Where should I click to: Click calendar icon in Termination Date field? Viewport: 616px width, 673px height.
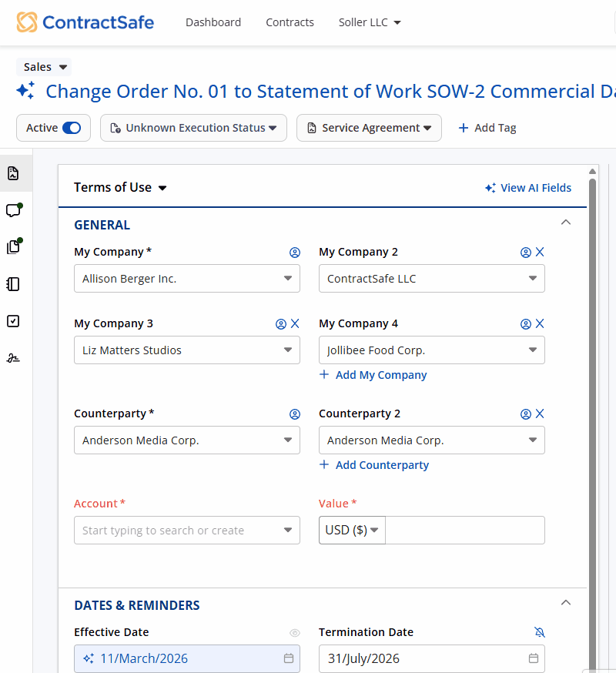click(x=534, y=658)
